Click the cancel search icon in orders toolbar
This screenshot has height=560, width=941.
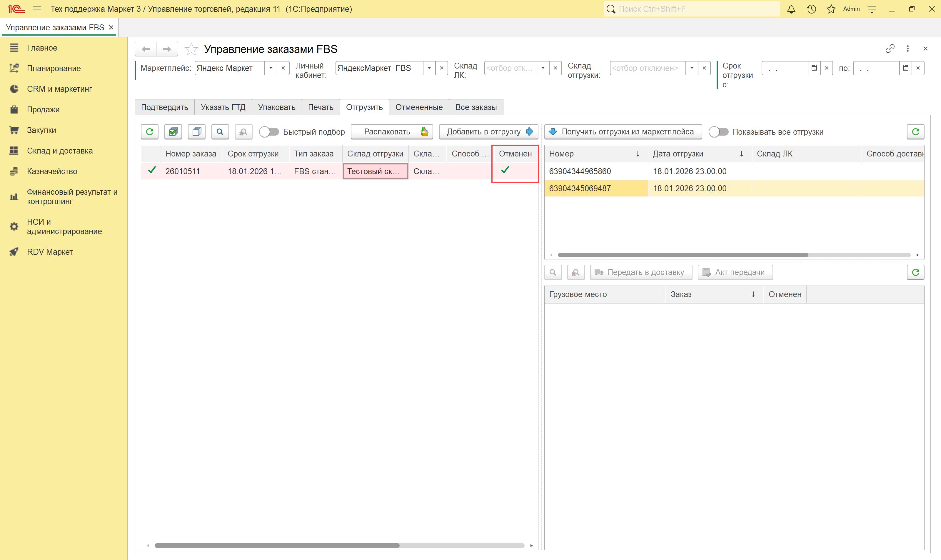pyautogui.click(x=243, y=132)
